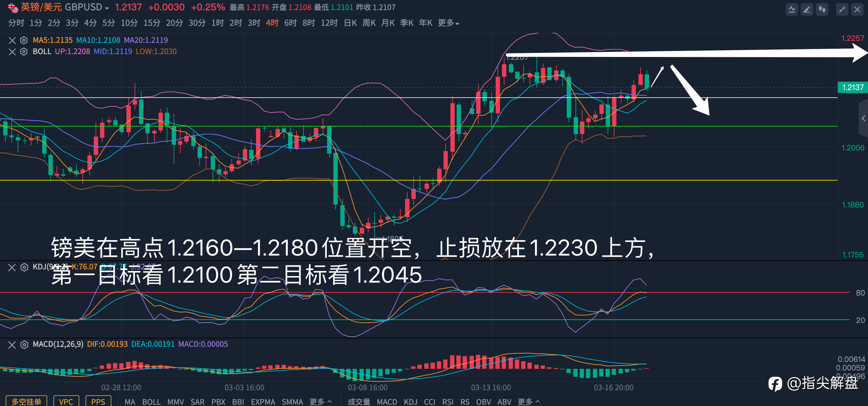
Task: Remove the BOLL overlay with its X
Action: [x=12, y=52]
